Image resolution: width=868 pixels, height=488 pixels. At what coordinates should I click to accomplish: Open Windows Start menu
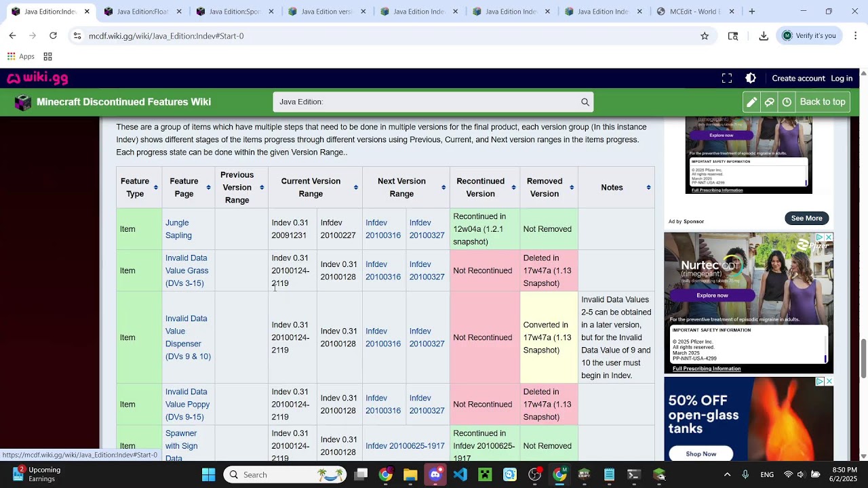coord(208,474)
